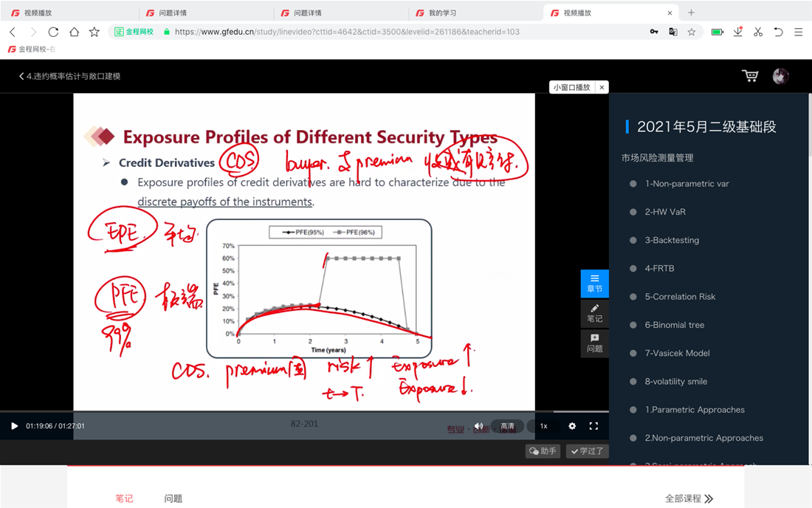The height and width of the screenshot is (508, 812).
Task: Select the 1-Non-parametric var lesson
Action: (687, 184)
